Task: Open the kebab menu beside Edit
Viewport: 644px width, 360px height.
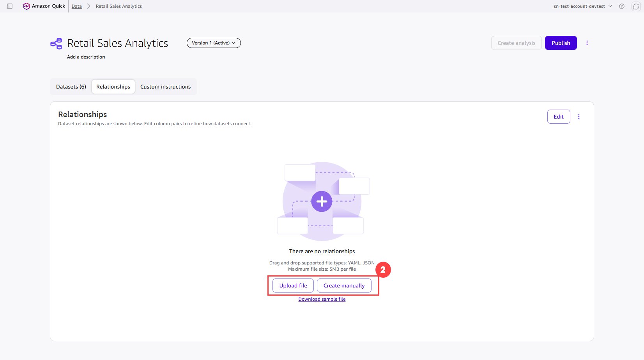Action: point(579,117)
